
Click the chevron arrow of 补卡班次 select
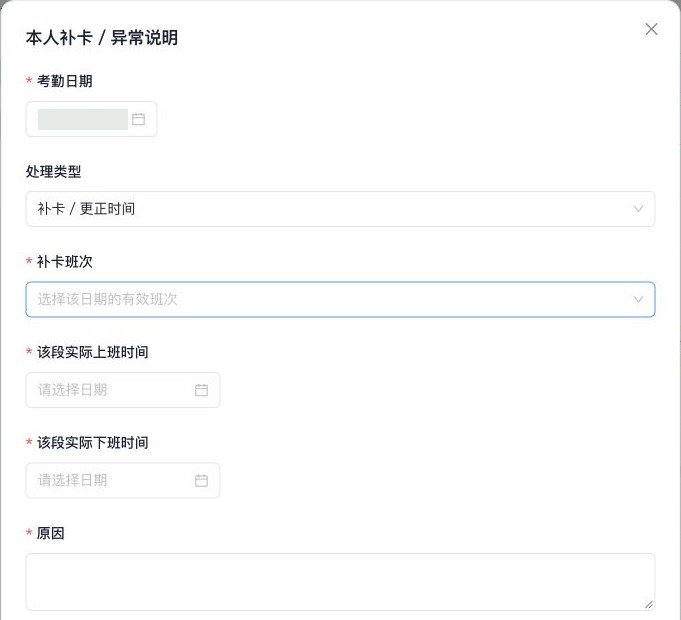pyautogui.click(x=638, y=299)
